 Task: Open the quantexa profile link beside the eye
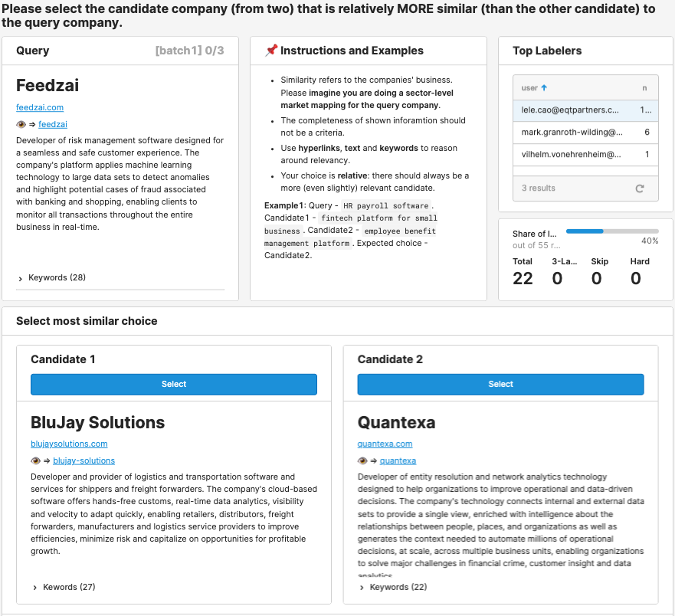point(398,460)
